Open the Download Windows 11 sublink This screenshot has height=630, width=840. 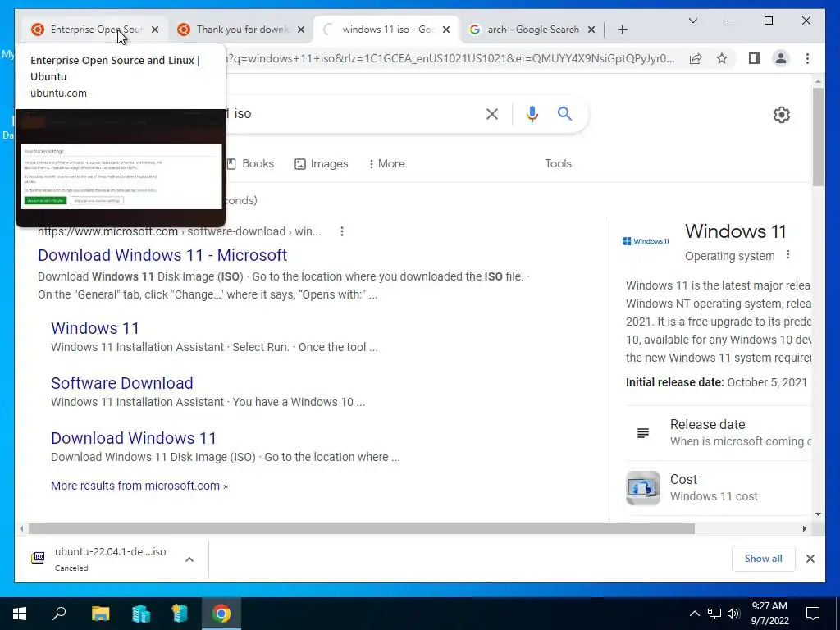pyautogui.click(x=134, y=438)
